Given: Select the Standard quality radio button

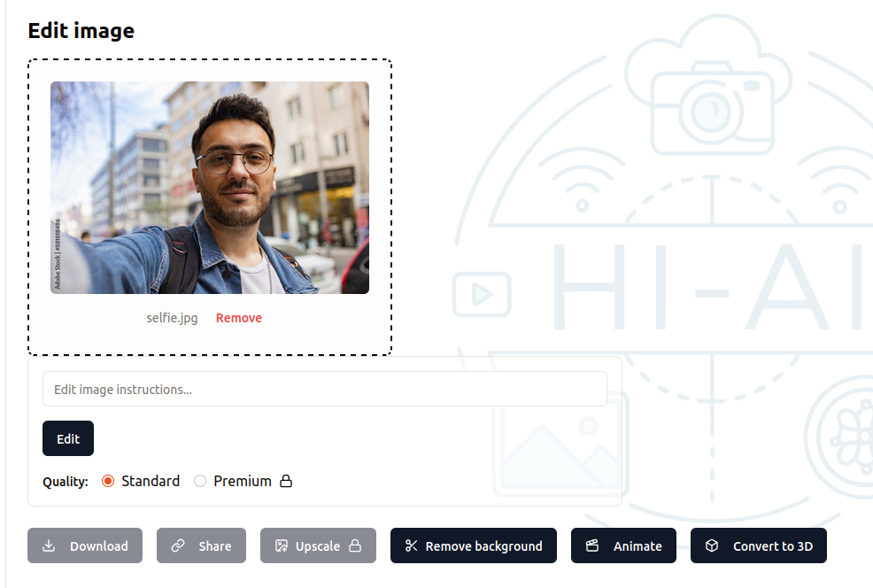Looking at the screenshot, I should click(107, 481).
